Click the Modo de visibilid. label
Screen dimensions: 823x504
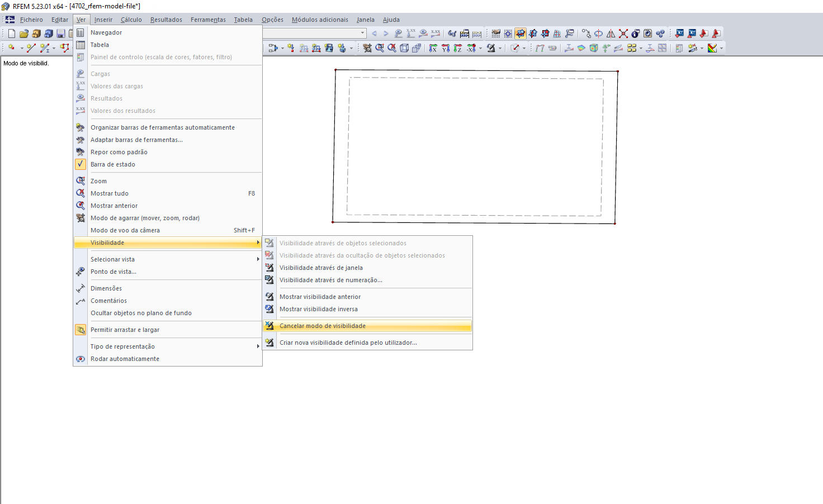[26, 63]
